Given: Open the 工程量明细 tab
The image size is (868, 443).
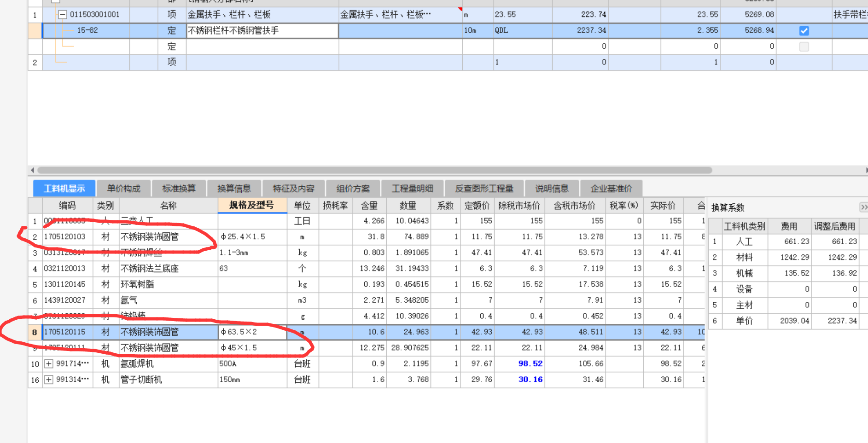Looking at the screenshot, I should click(413, 189).
